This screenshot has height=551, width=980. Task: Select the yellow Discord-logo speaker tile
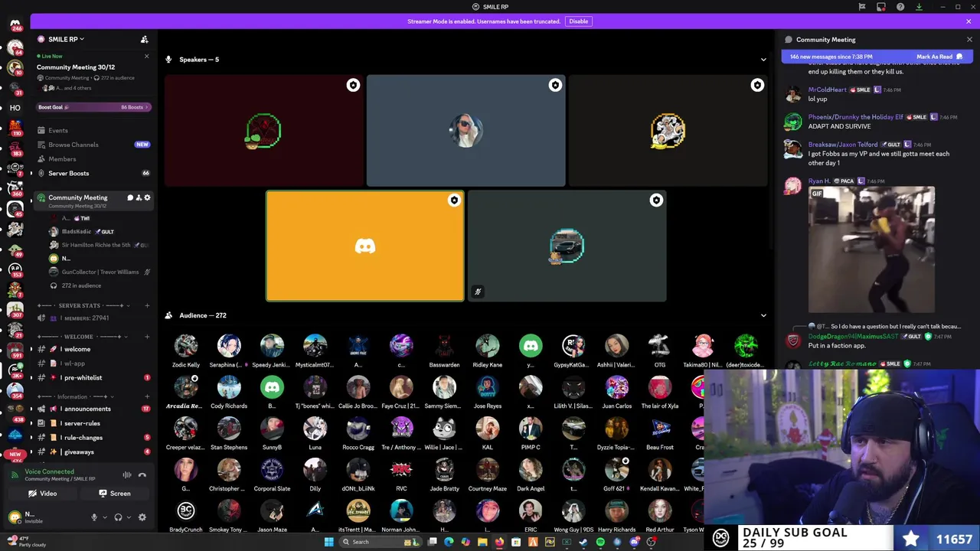[x=365, y=246]
